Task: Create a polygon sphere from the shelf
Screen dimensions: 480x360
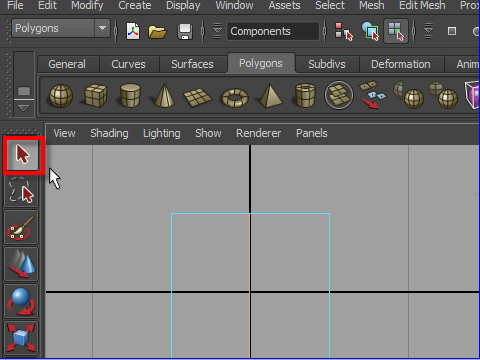Action: (x=61, y=96)
